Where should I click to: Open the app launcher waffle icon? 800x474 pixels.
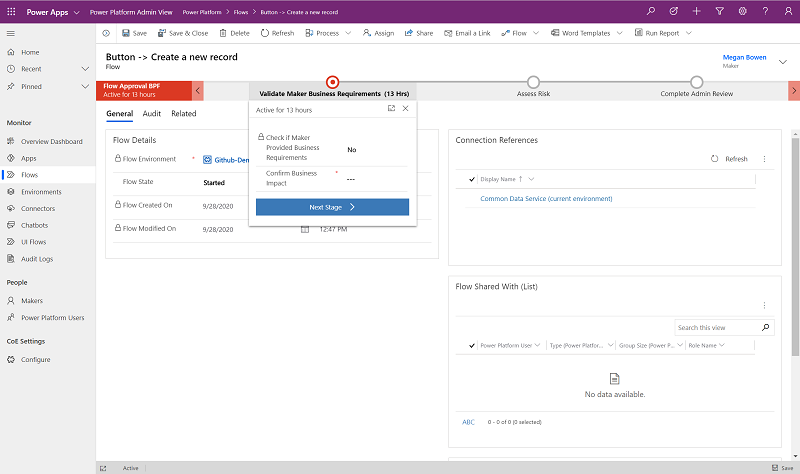(11, 11)
